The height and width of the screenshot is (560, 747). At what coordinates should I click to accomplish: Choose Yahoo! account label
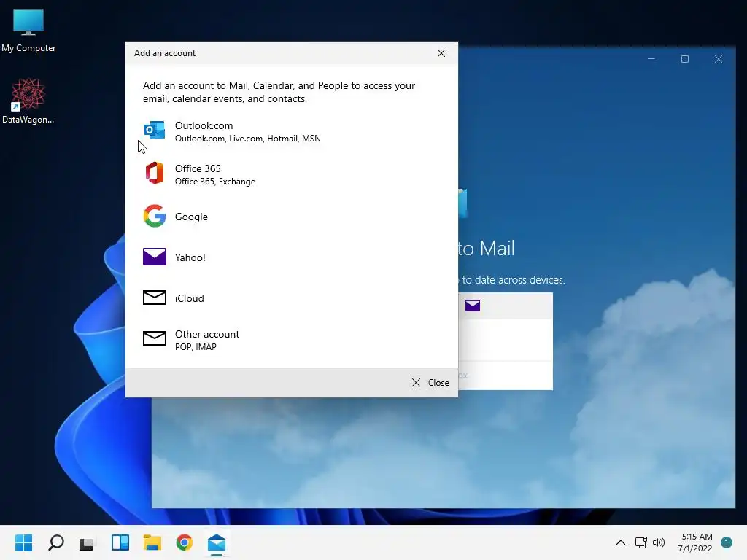[x=190, y=257]
